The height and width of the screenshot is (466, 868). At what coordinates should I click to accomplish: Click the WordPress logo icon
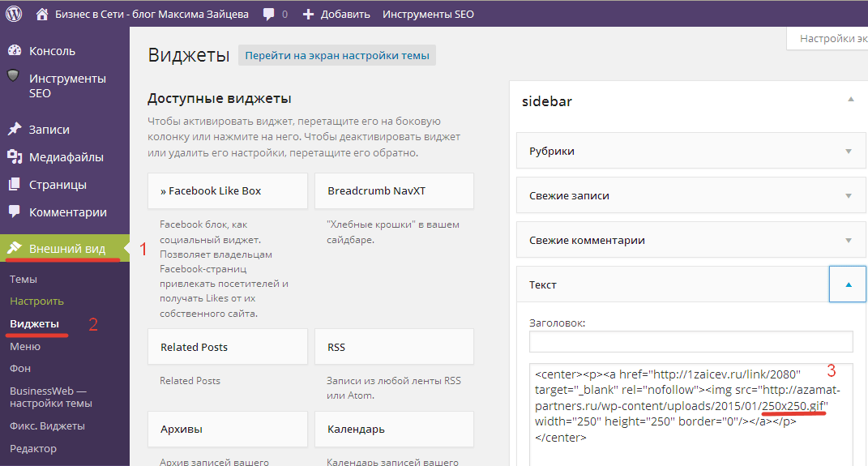(14, 14)
